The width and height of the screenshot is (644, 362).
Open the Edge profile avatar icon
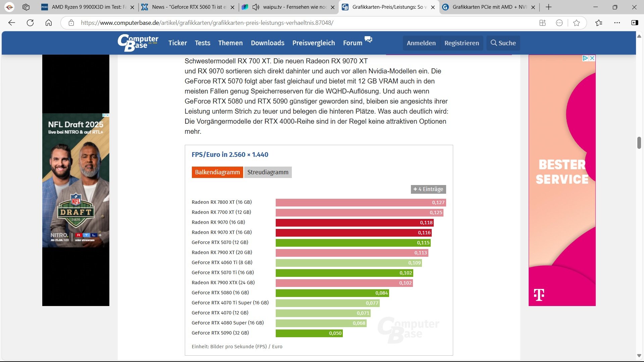tap(9, 7)
